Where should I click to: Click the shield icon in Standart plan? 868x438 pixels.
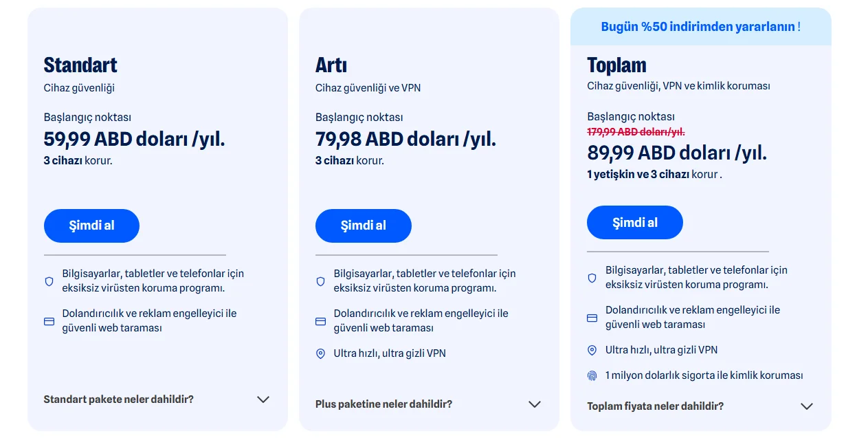click(x=49, y=281)
